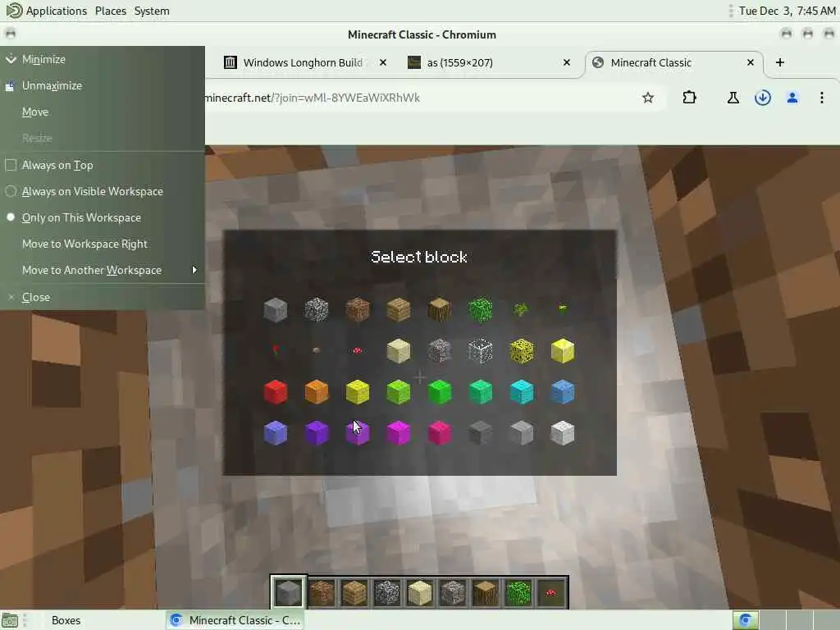Open the Places menu in the top panel
The width and height of the screenshot is (840, 630).
tap(111, 11)
